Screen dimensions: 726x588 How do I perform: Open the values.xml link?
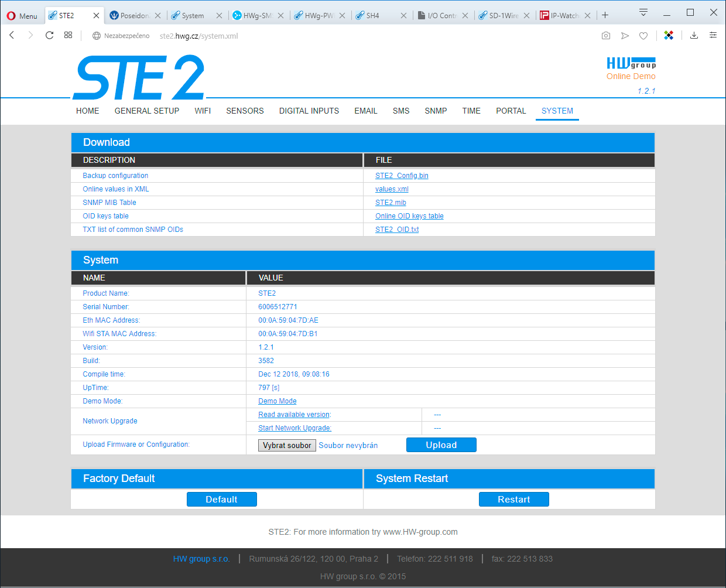(x=392, y=189)
